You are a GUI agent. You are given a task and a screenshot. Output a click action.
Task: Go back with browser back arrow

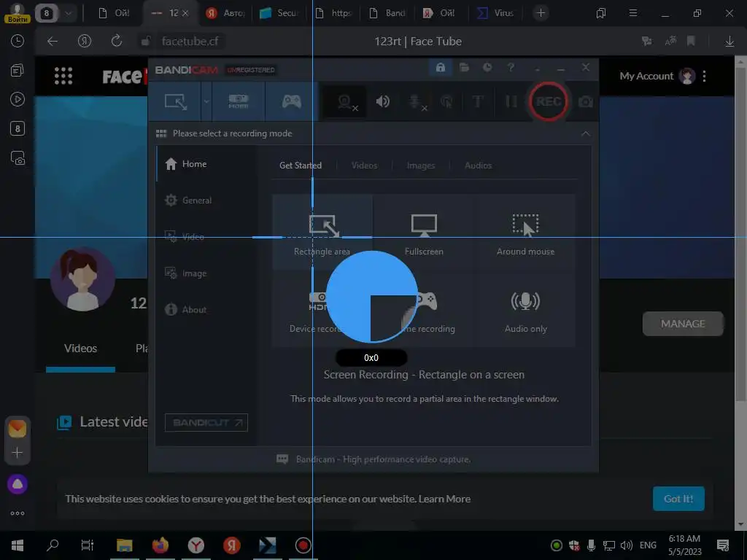pos(53,42)
